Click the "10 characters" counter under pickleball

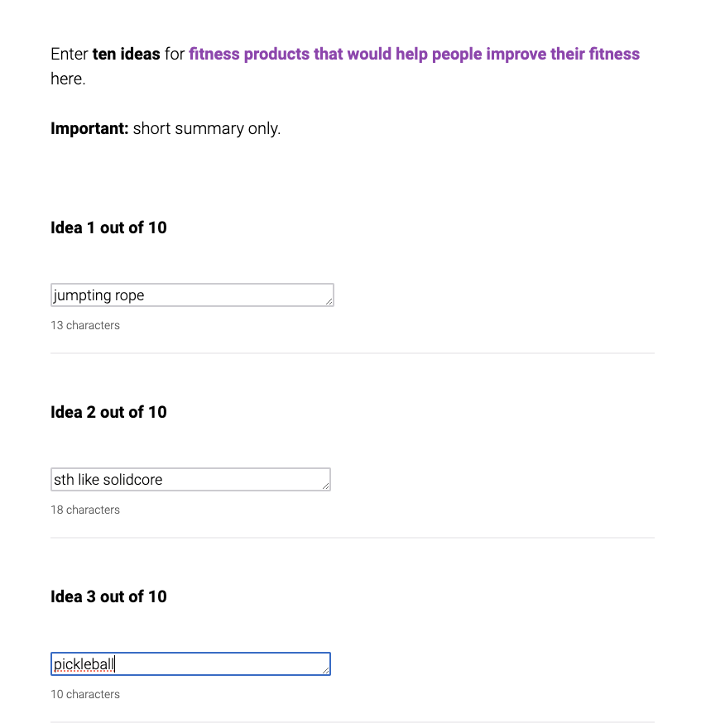85,694
